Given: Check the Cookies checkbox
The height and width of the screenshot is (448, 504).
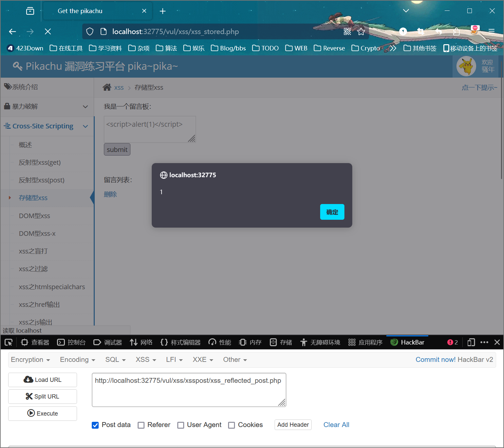Looking at the screenshot, I should pos(232,425).
